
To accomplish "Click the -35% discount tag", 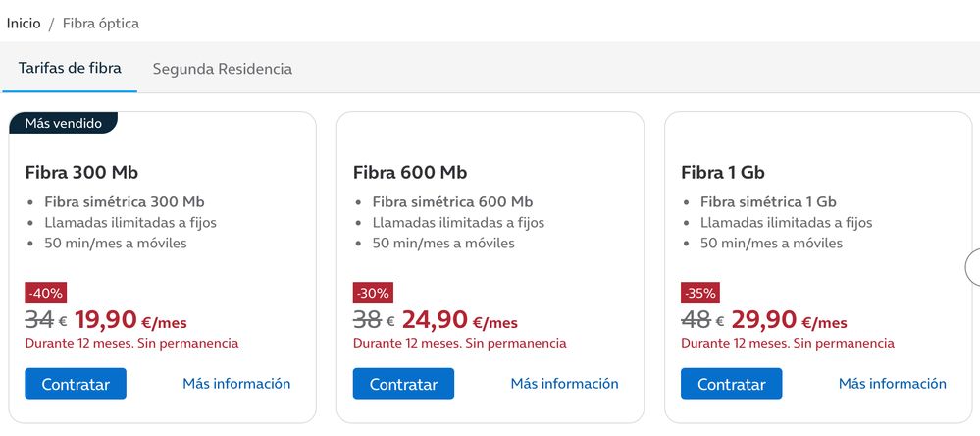I will pos(701,292).
